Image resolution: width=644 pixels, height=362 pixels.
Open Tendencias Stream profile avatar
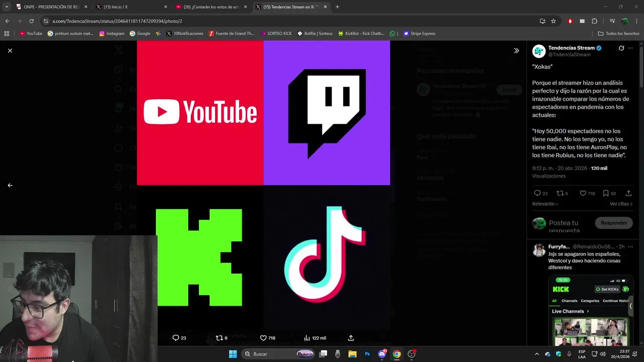point(539,51)
